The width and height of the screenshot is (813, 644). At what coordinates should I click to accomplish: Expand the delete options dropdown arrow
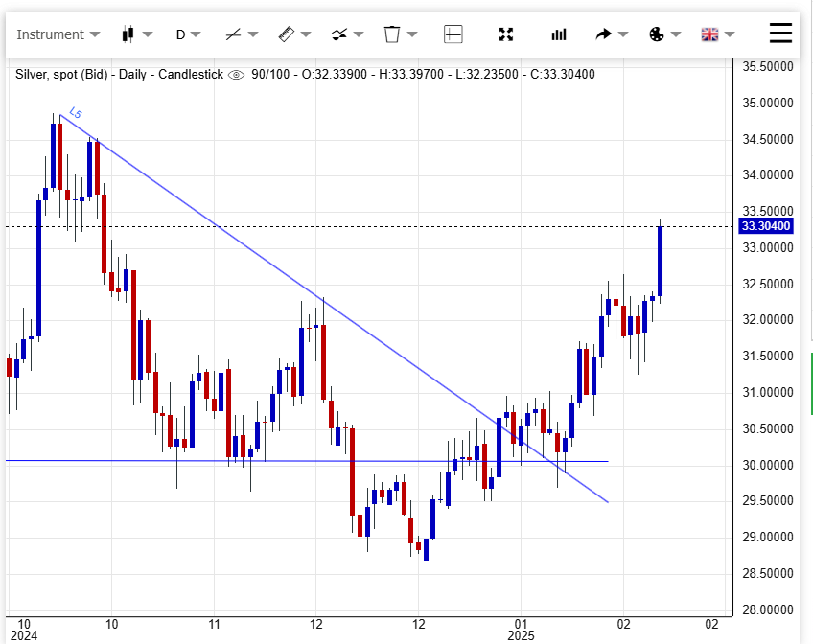(x=412, y=34)
